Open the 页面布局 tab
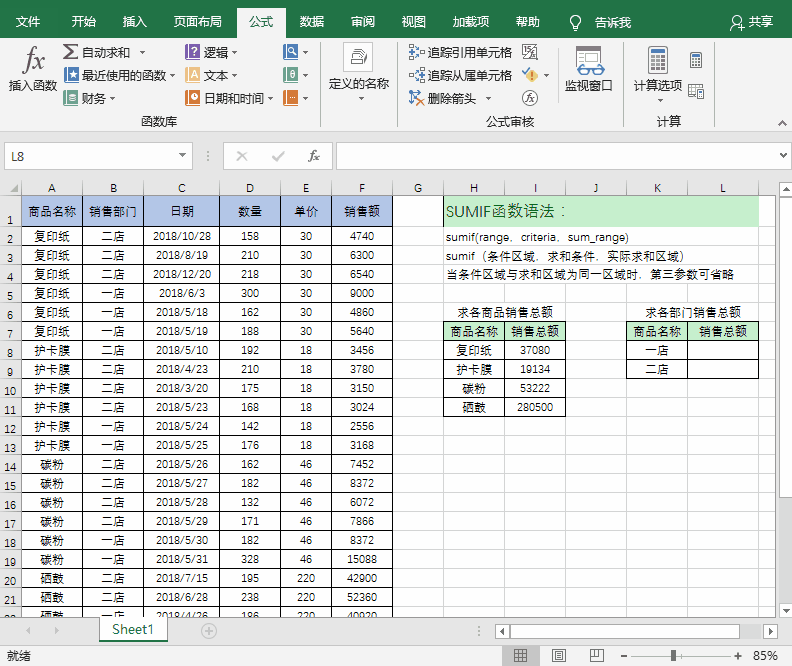Viewport: 792px width, 666px height. click(197, 22)
